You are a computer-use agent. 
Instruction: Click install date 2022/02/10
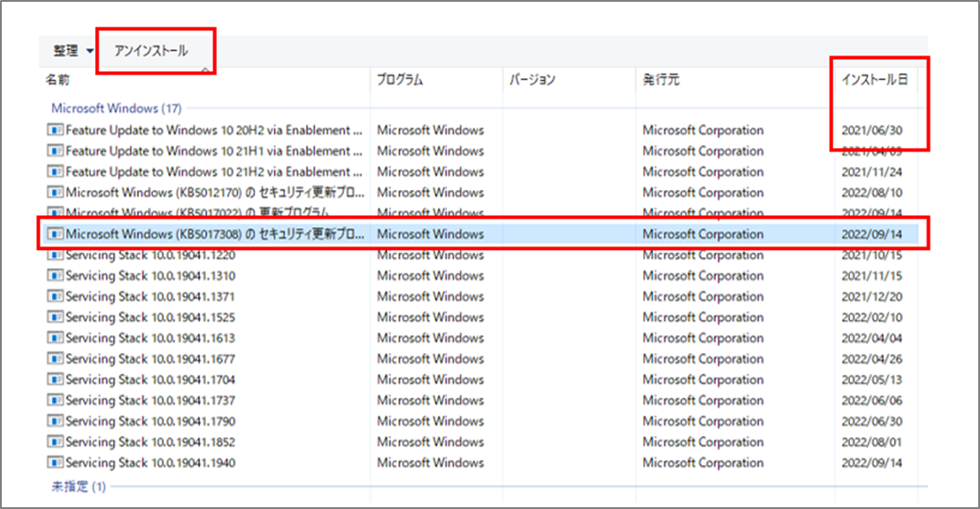coord(872,317)
